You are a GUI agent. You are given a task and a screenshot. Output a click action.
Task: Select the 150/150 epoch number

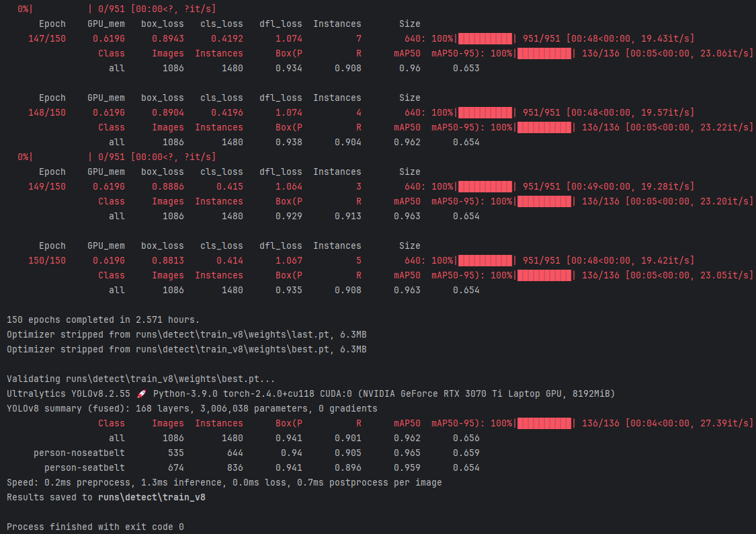click(x=47, y=260)
